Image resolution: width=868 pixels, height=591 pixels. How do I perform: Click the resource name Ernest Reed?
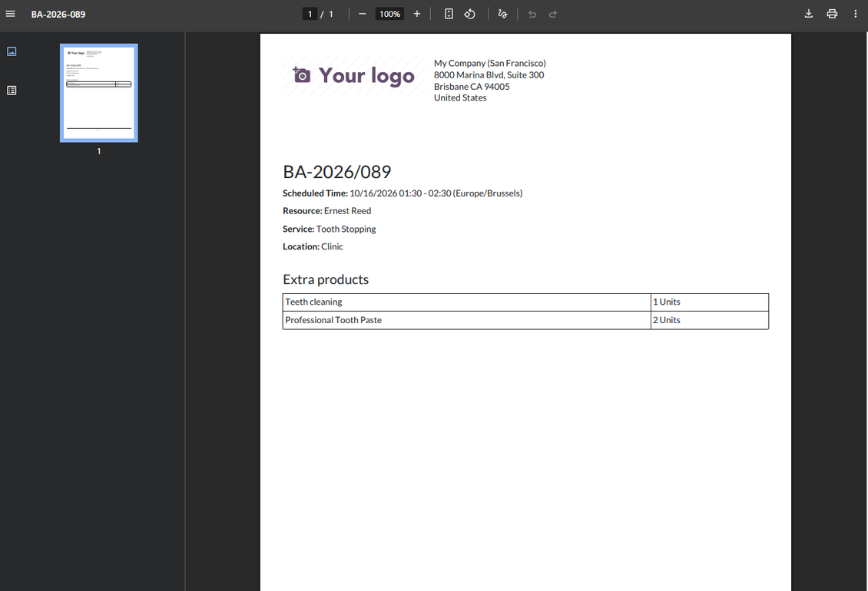click(x=348, y=211)
